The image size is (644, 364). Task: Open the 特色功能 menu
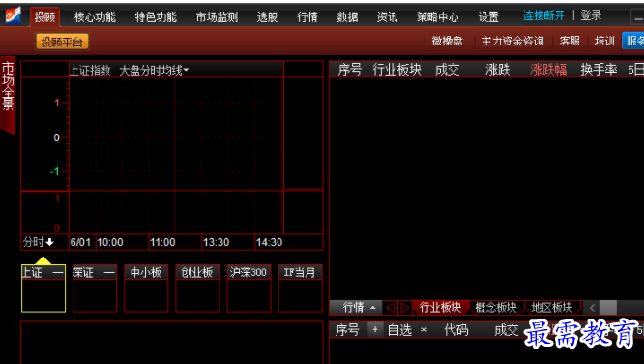pyautogui.click(x=156, y=17)
